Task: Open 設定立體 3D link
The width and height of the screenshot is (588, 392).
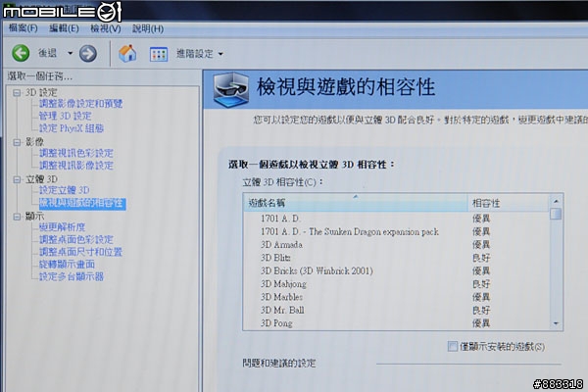Action: tap(64, 190)
